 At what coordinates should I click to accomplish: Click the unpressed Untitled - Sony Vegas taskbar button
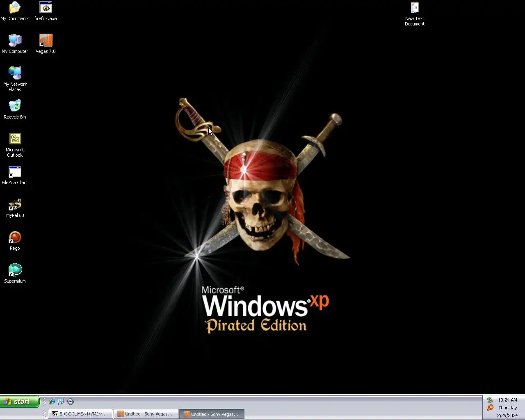(x=146, y=414)
